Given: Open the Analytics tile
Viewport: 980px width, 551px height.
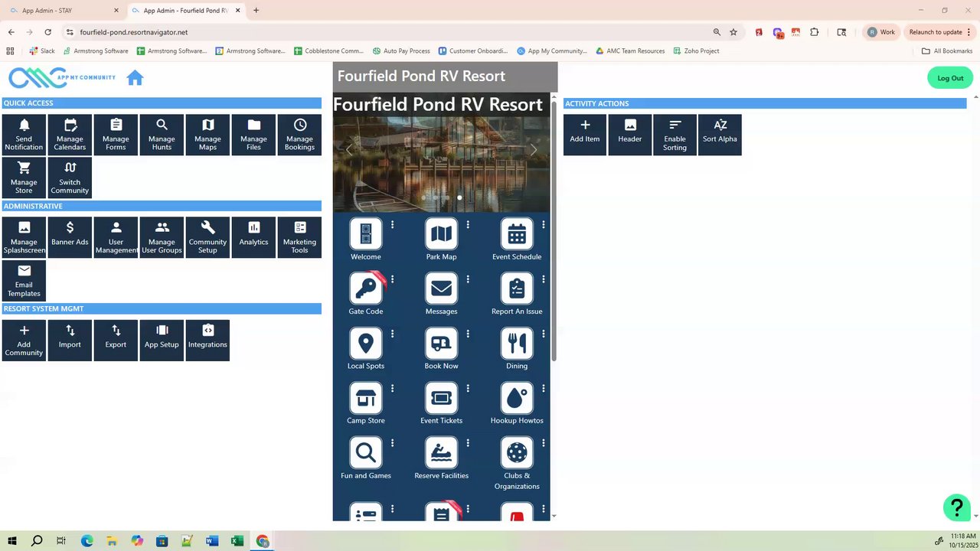Looking at the screenshot, I should [x=253, y=237].
